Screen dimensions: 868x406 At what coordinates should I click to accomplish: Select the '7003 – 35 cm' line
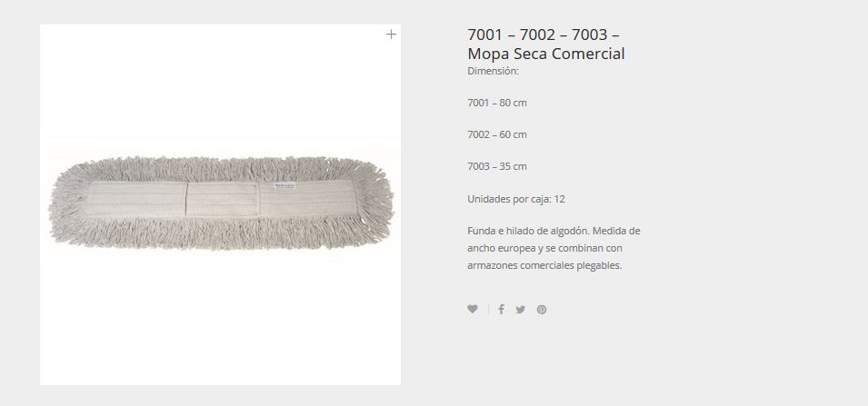[x=497, y=166]
